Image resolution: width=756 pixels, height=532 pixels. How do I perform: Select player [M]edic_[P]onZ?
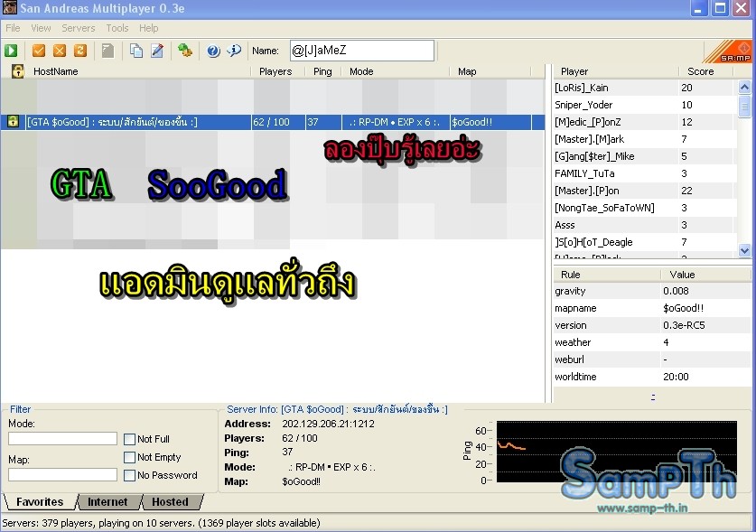[x=645, y=122]
